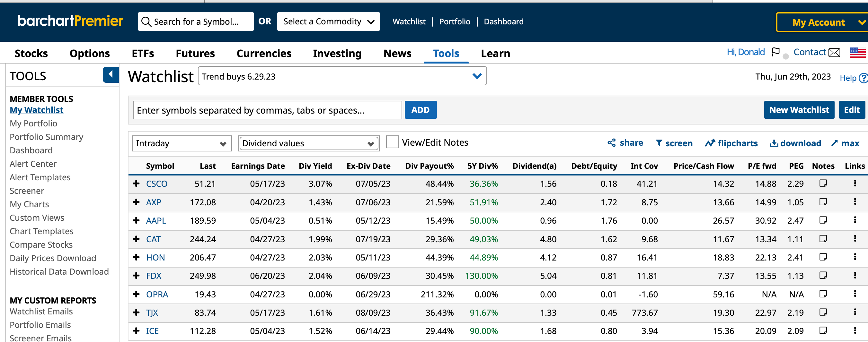Open the screen filter link
The image size is (868, 342).
pos(674,143)
